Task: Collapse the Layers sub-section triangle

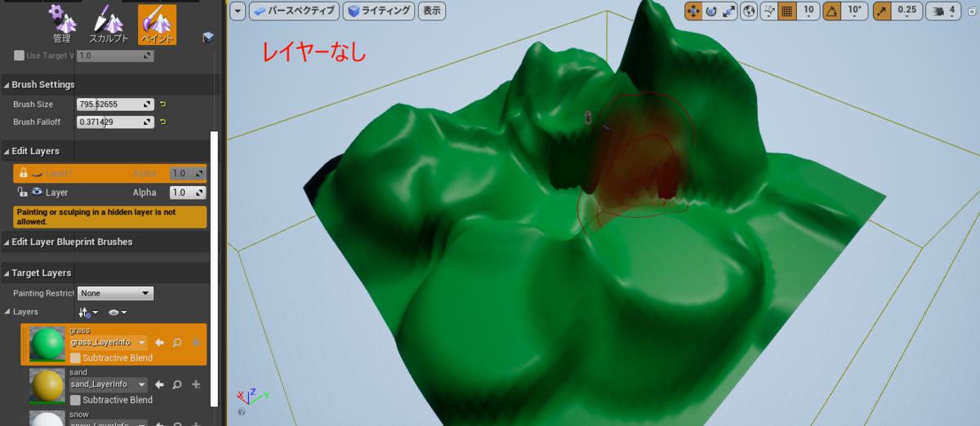Action: pyautogui.click(x=7, y=312)
